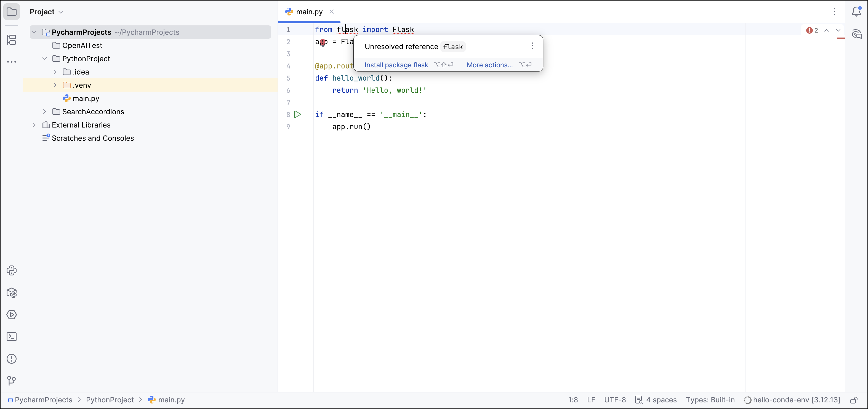
Task: Collapse the PythonProject folder
Action: pyautogui.click(x=44, y=59)
